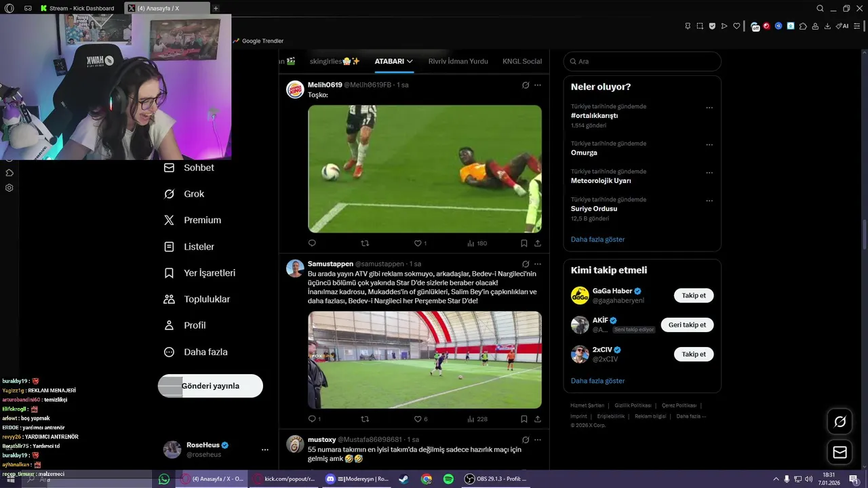The height and width of the screenshot is (488, 868).
Task: Click Daha fazla göster under trends
Action: pos(597,239)
